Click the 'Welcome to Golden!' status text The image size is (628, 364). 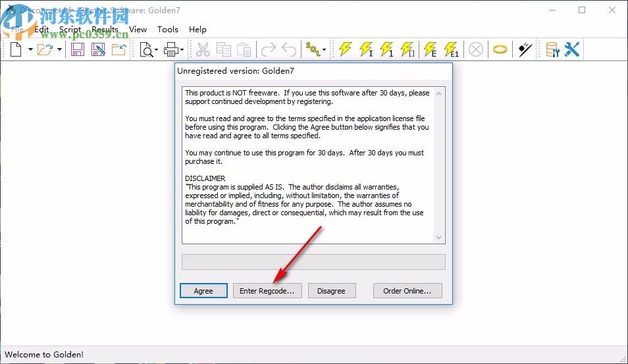pos(44,354)
